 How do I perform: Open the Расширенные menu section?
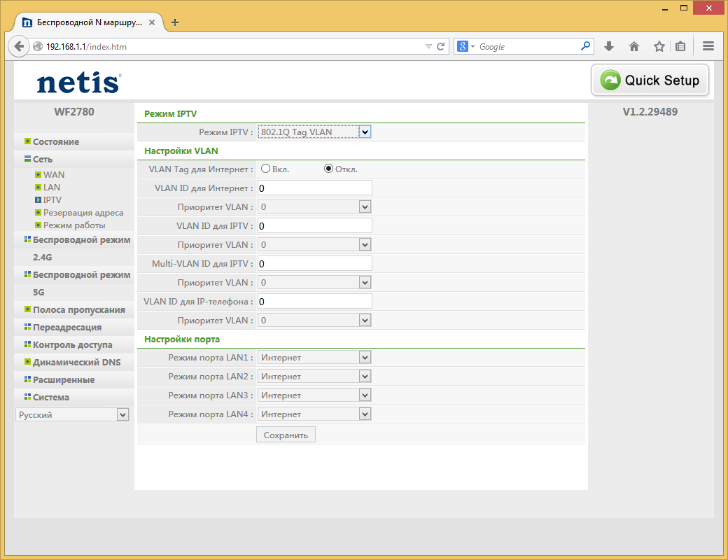coord(64,380)
